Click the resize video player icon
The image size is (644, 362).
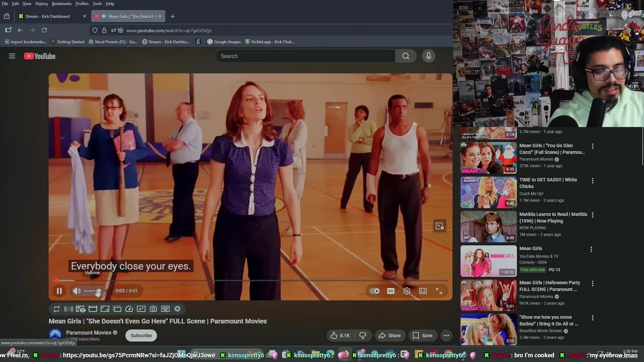[x=105, y=309]
